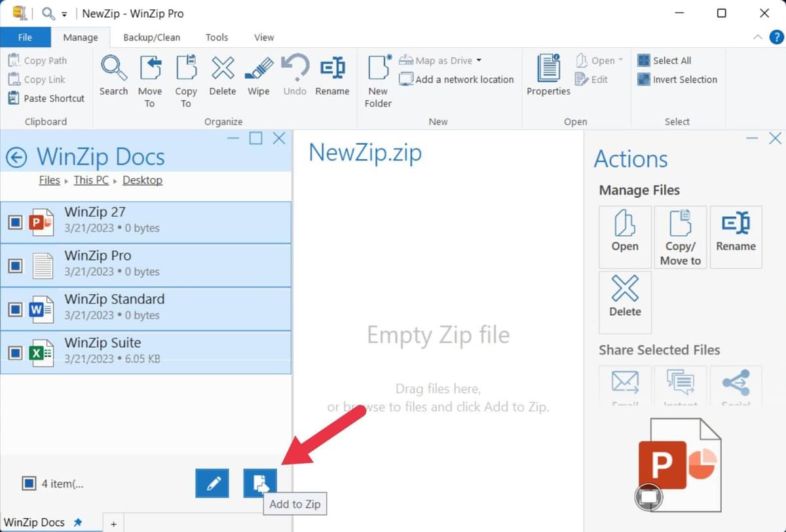Click Copy/Move to in Actions pane
This screenshot has width=786, height=532.
point(680,237)
